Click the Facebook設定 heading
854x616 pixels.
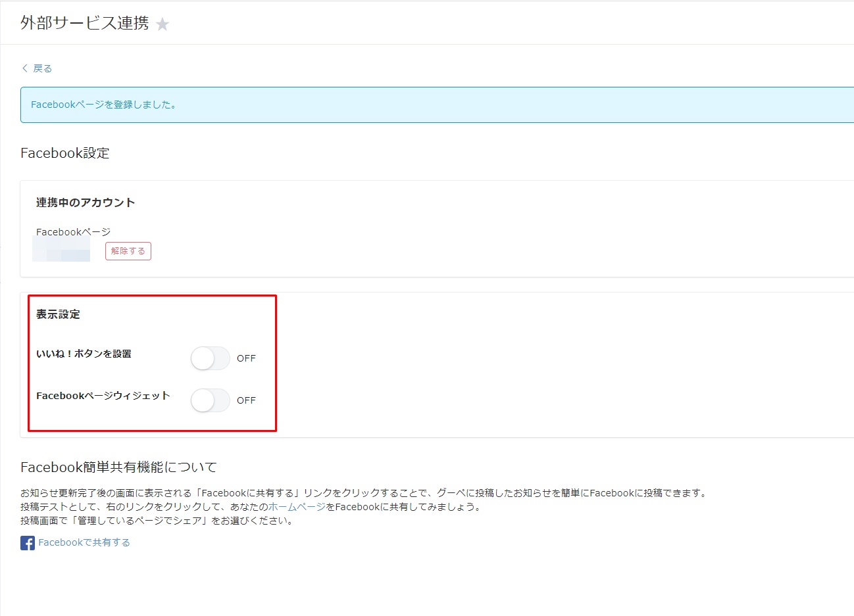[x=65, y=153]
